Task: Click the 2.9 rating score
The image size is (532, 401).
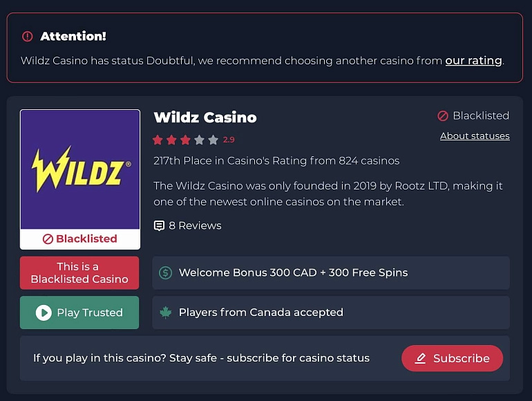Action: (229, 140)
